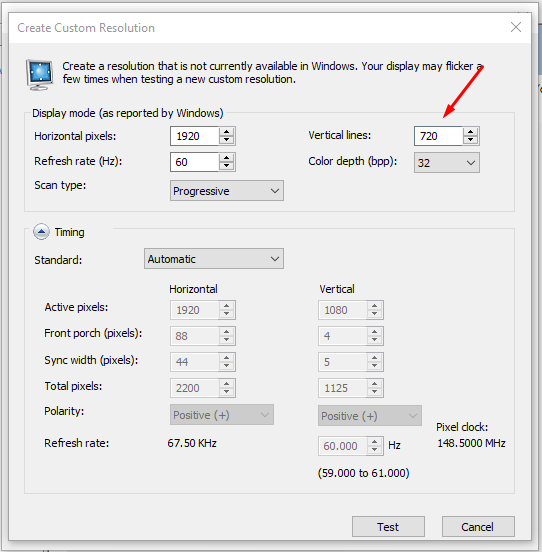Click the monitor icon in the dialog header

click(39, 75)
